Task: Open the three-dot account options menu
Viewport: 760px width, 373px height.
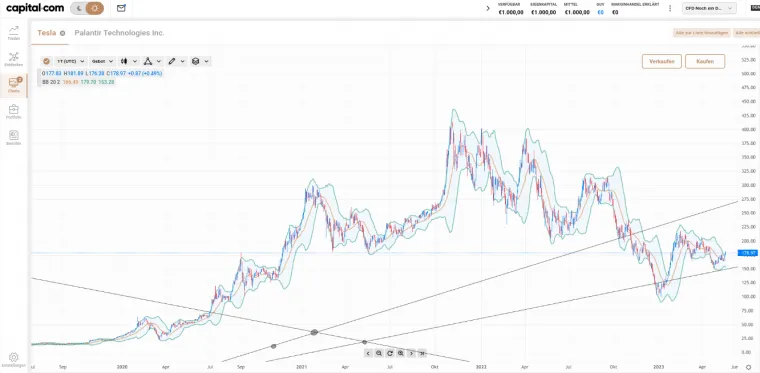Action: coord(670,8)
